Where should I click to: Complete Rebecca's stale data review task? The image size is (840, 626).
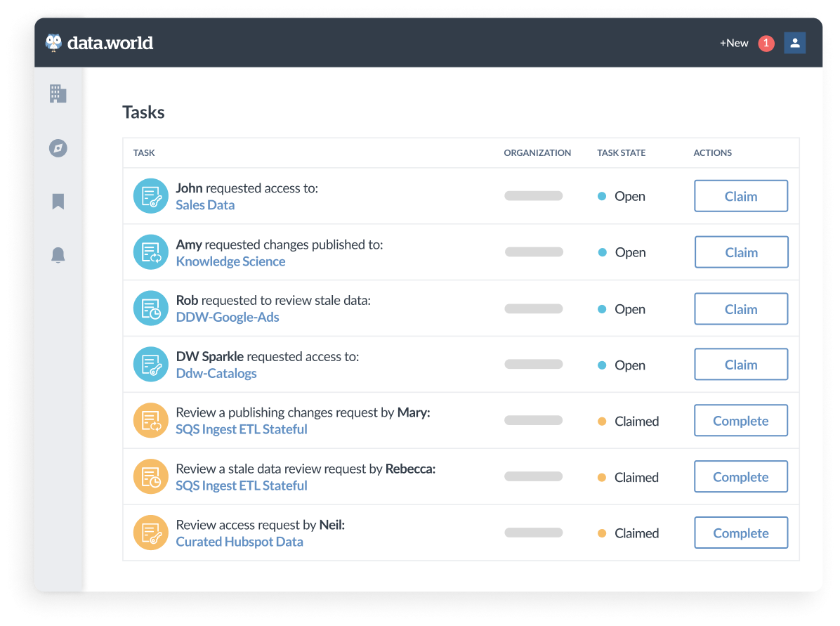[740, 476]
